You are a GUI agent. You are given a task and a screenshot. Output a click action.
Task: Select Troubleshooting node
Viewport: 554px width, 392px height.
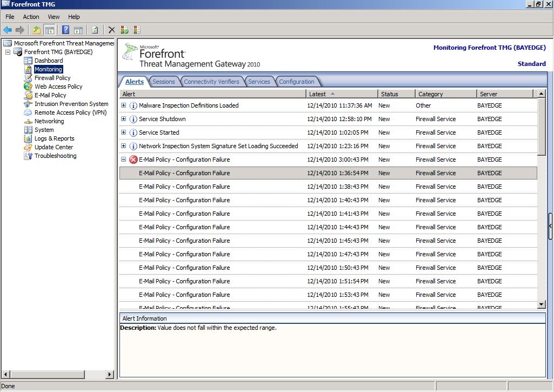click(x=56, y=156)
